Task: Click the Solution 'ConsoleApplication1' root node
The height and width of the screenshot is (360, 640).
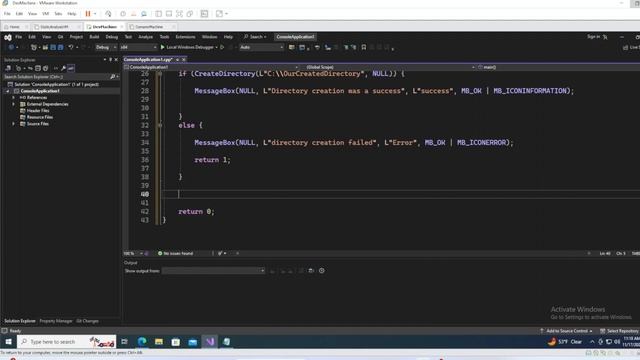Action: click(x=56, y=84)
